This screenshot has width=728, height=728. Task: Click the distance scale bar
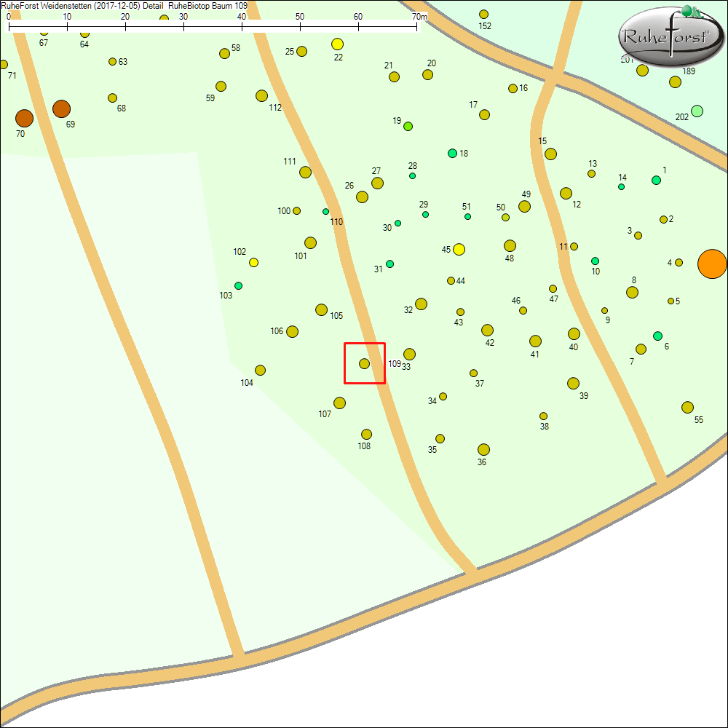click(213, 25)
